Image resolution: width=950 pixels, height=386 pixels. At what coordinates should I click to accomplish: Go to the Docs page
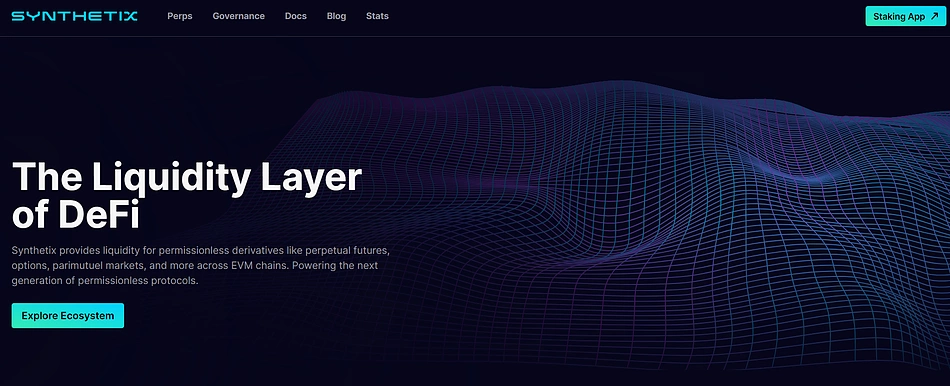click(x=296, y=16)
